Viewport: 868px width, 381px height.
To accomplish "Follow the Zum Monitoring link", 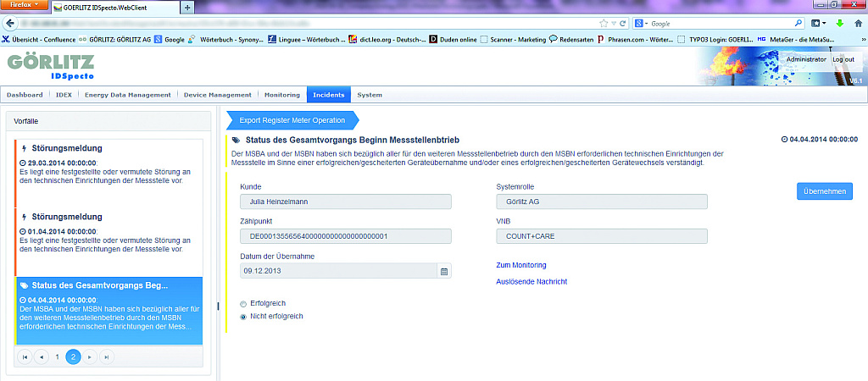I will click(x=520, y=265).
